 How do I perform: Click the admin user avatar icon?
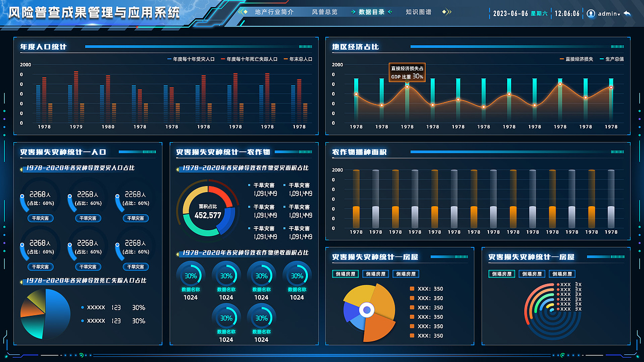(x=591, y=14)
